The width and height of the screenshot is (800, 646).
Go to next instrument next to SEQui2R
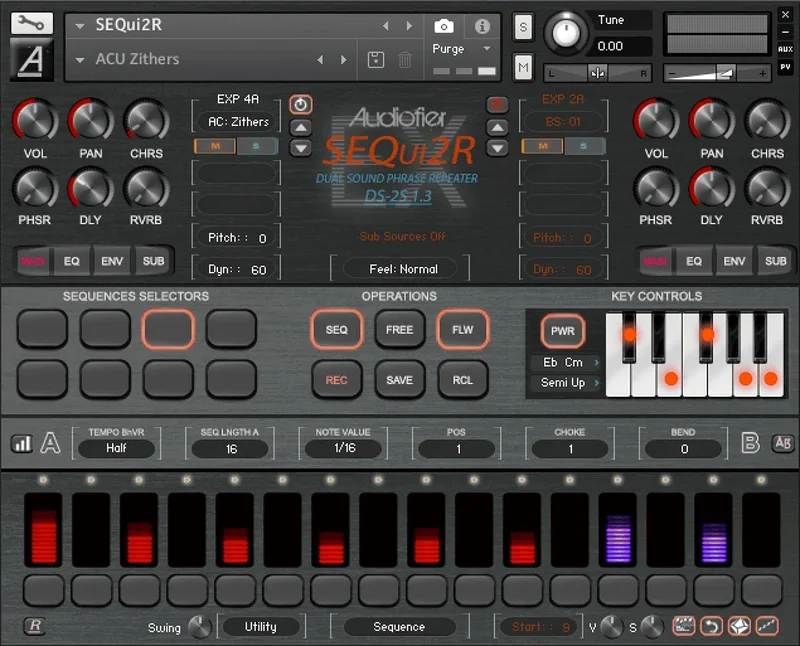click(409, 26)
